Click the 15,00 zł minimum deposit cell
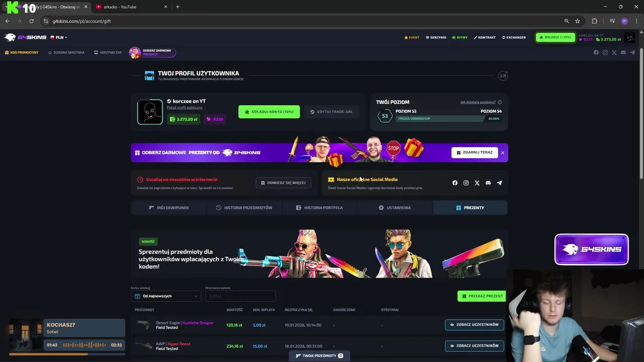This screenshot has width=644, height=362. point(260,346)
